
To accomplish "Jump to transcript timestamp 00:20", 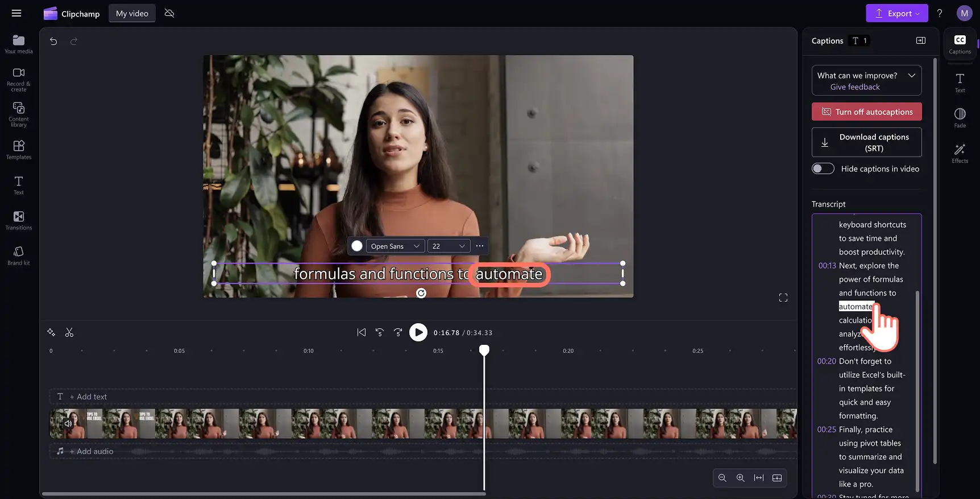I will tap(827, 361).
